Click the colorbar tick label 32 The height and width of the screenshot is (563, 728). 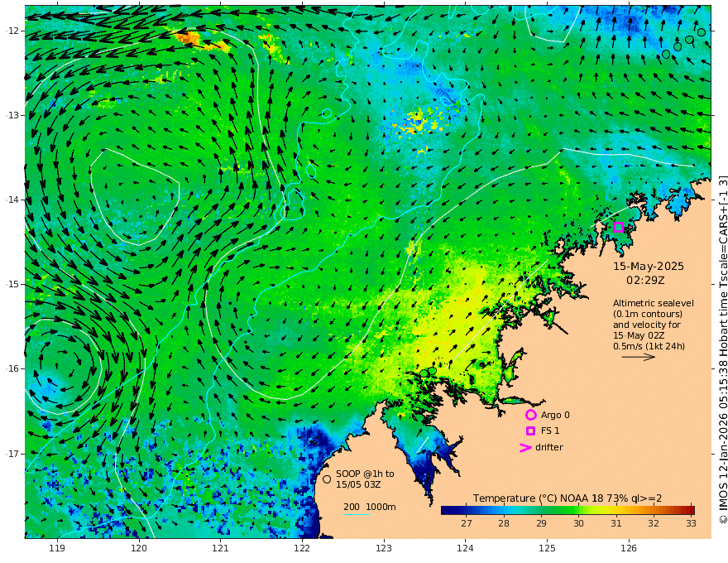coord(654,523)
